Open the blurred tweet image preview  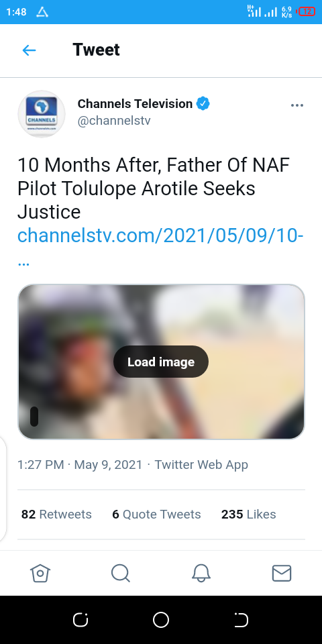tap(161, 362)
